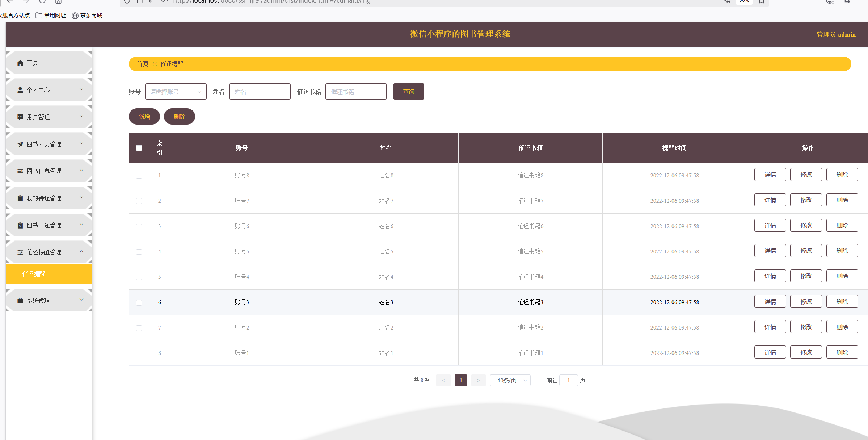Click the paper plane icon beside 图书分类管理
The width and height of the screenshot is (868, 440).
pos(20,144)
